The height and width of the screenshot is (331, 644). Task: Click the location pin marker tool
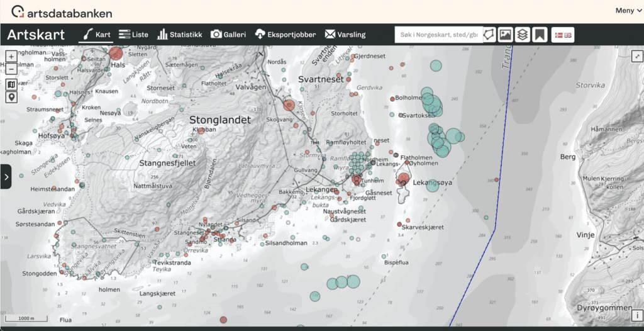pyautogui.click(x=11, y=98)
